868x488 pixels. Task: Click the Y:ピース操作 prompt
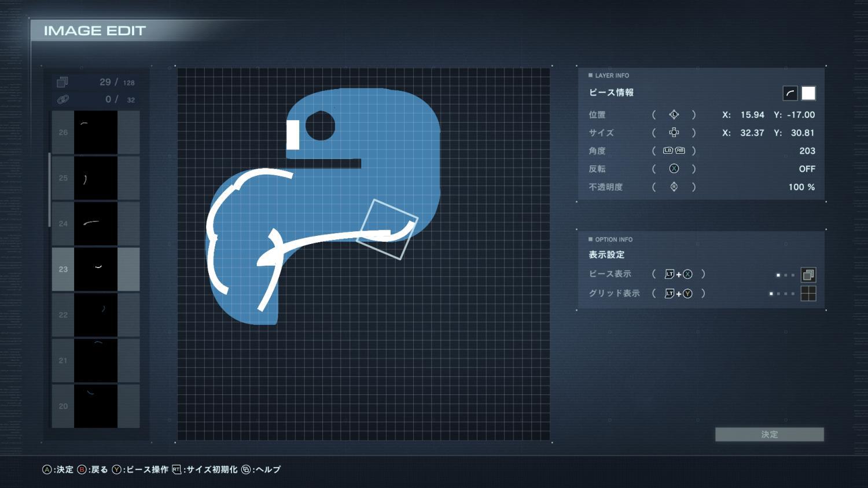(x=141, y=469)
